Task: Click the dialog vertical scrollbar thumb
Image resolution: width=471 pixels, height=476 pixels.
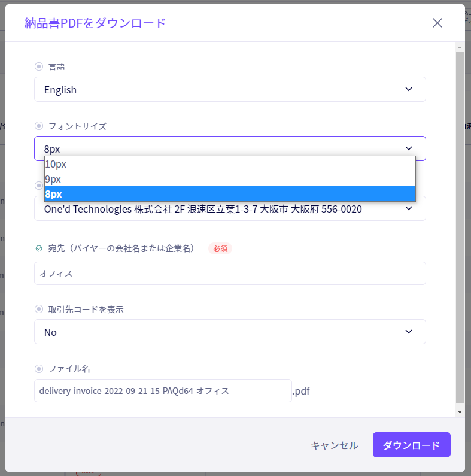Action: point(460,228)
